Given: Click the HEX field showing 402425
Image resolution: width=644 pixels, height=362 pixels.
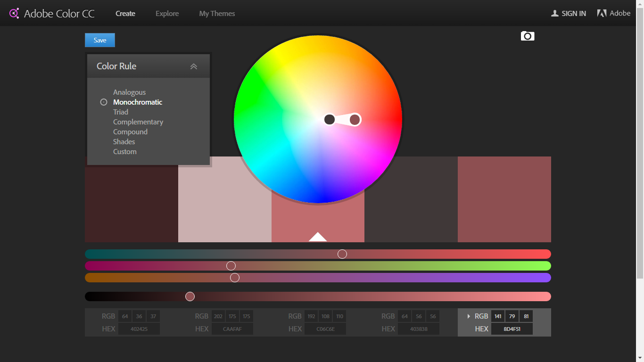Looking at the screenshot, I should [139, 329].
